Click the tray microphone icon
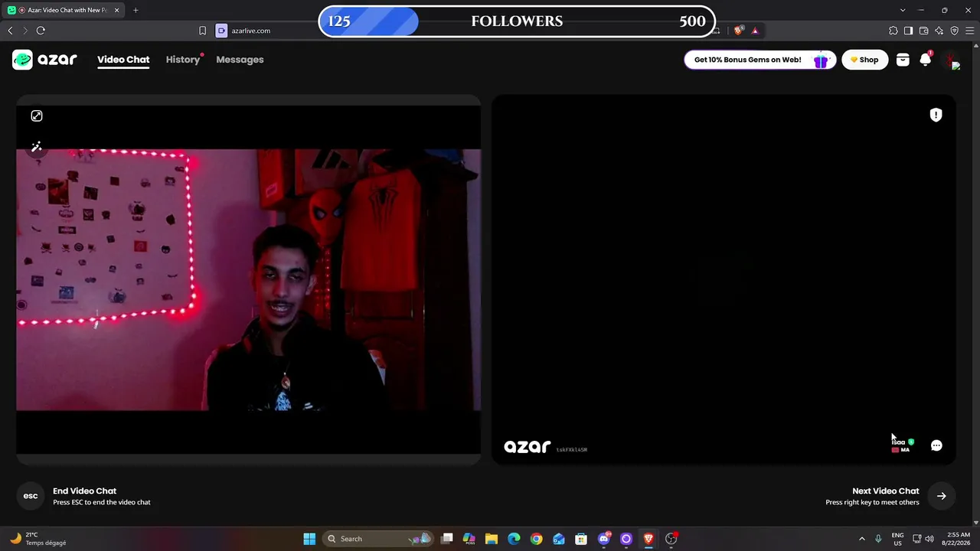This screenshot has width=980, height=551. click(x=878, y=539)
